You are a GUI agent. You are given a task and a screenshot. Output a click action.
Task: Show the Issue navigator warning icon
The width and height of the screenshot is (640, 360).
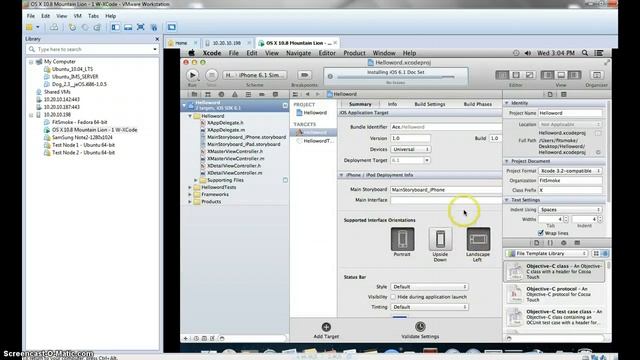pos(235,94)
